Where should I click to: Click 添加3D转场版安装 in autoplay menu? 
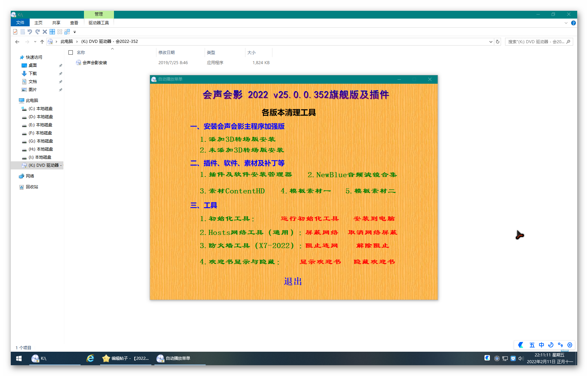238,139
